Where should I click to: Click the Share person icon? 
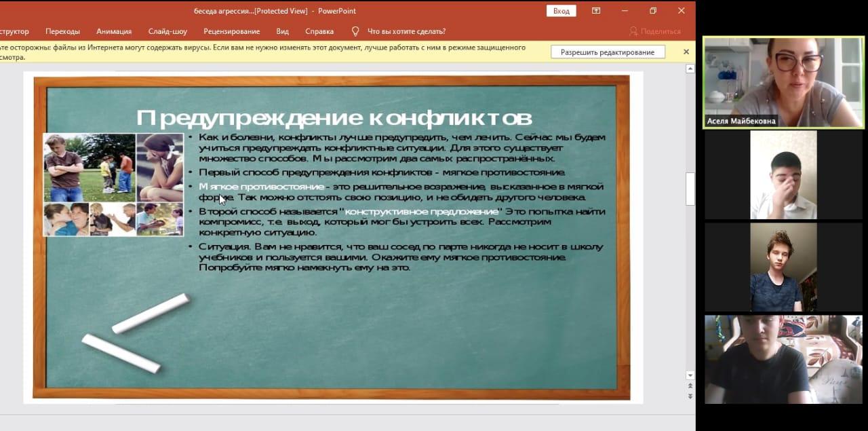click(x=633, y=31)
